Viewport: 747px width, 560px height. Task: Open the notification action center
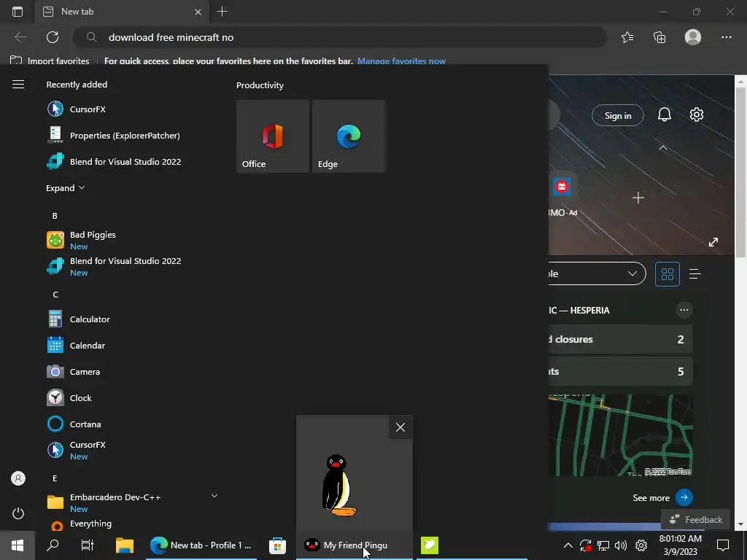723,545
